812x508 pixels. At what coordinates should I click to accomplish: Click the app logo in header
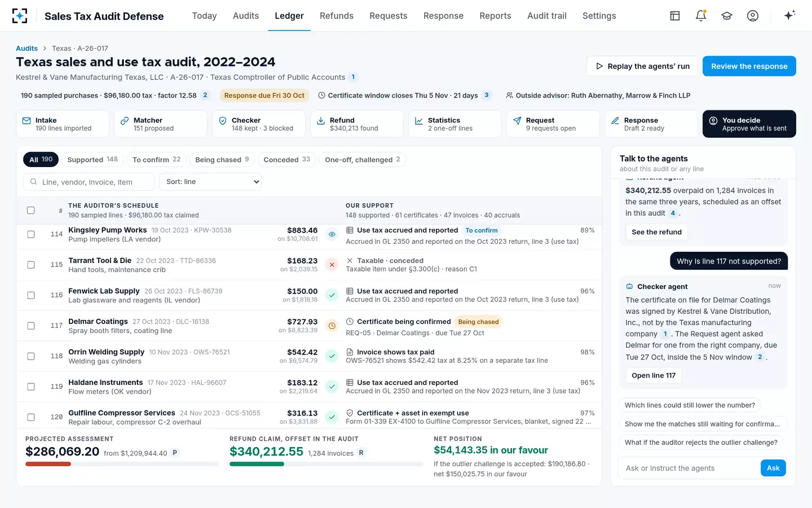point(20,16)
